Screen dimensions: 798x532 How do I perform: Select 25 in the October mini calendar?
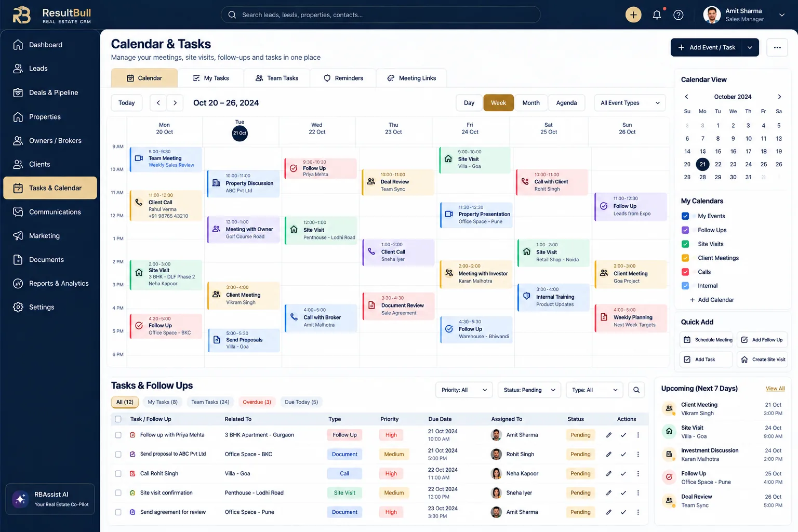(x=763, y=164)
